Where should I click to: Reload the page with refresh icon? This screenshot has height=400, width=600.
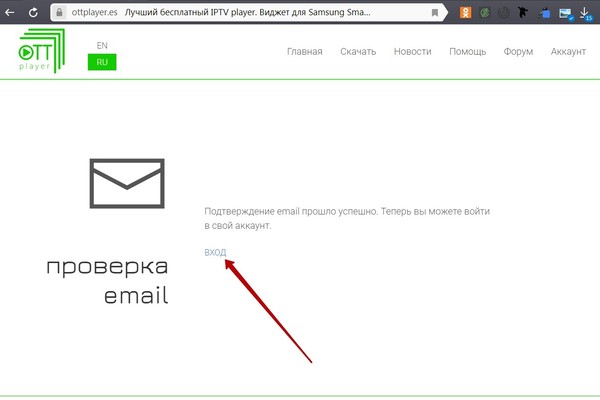(x=33, y=12)
